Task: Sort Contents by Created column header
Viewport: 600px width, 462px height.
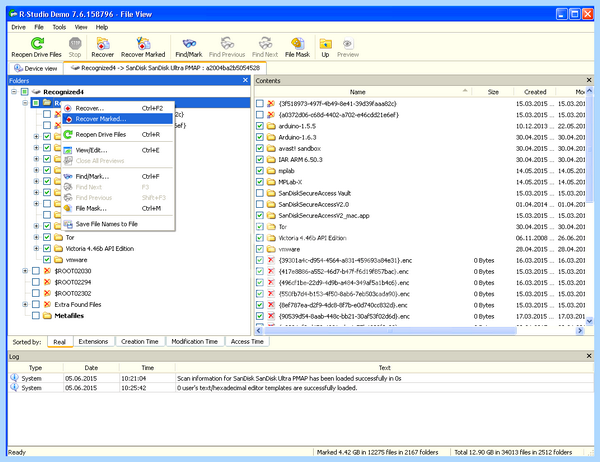Action: (x=535, y=92)
